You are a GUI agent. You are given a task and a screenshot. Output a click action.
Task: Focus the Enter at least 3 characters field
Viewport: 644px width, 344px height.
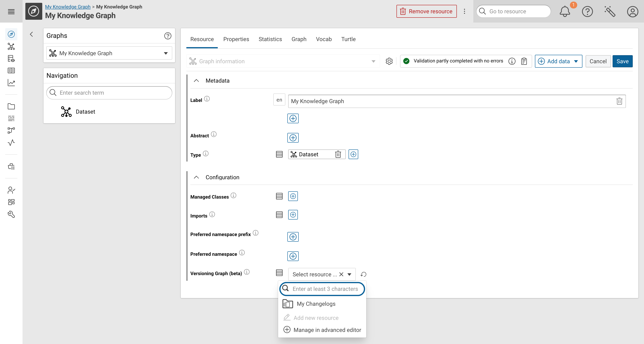[x=322, y=289]
